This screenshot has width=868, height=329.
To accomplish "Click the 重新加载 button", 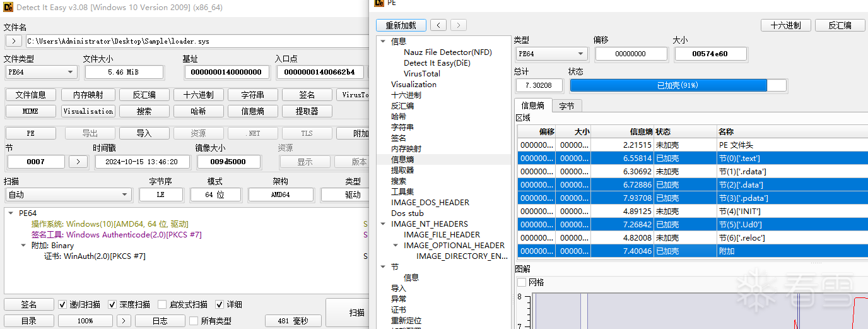I will 401,25.
